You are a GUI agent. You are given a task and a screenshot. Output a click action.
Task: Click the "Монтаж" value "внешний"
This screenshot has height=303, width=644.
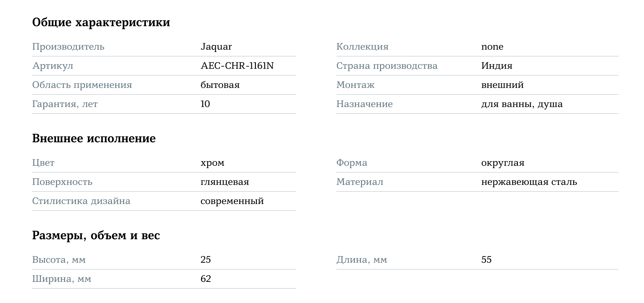502,85
